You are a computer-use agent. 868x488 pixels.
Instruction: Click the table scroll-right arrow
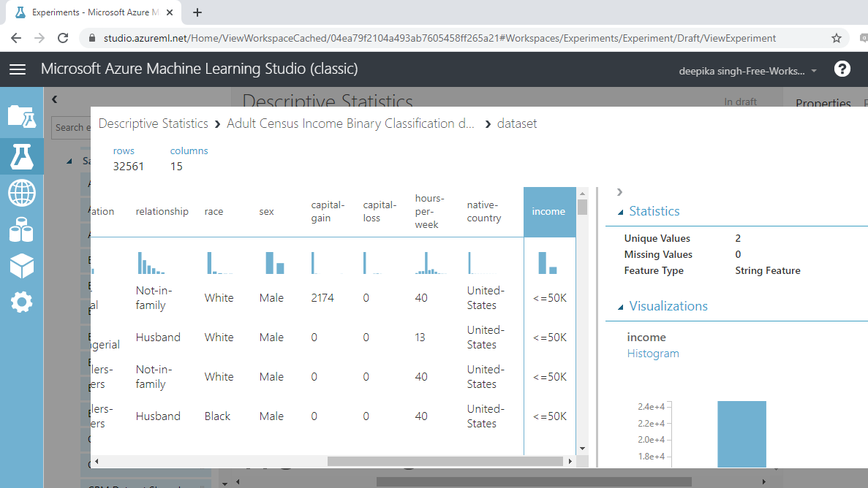[570, 462]
